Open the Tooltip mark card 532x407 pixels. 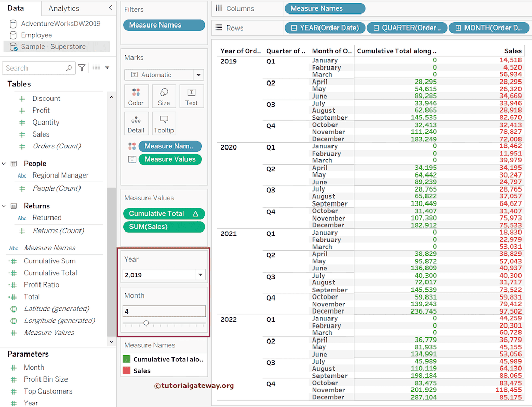pos(164,123)
